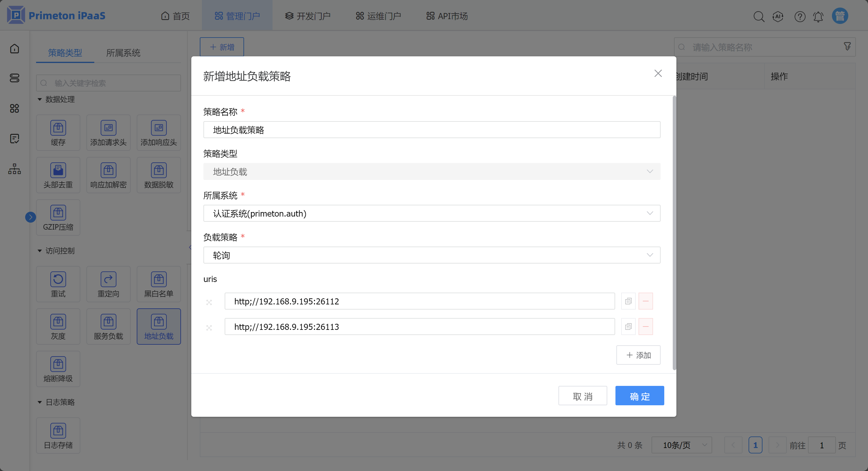The height and width of the screenshot is (471, 868).
Task: Click the dialog vertical scrollbar
Action: 674,232
